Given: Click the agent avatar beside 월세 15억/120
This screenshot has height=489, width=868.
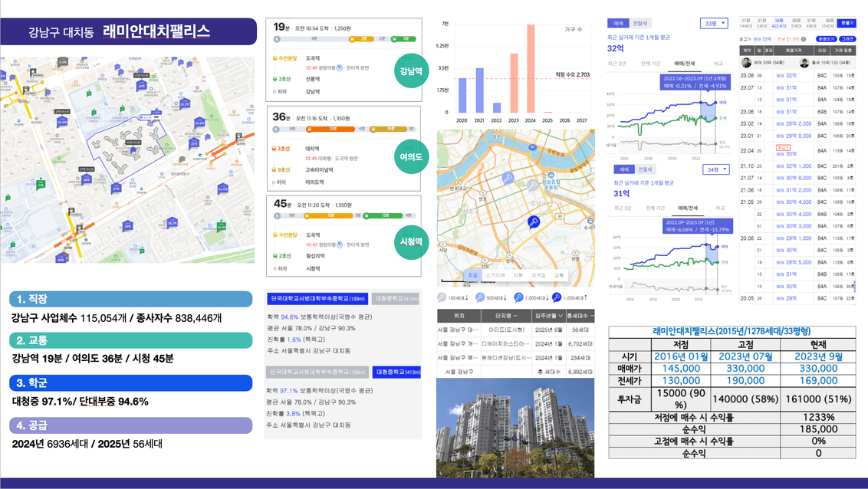Looking at the screenshot, I should point(804,63).
